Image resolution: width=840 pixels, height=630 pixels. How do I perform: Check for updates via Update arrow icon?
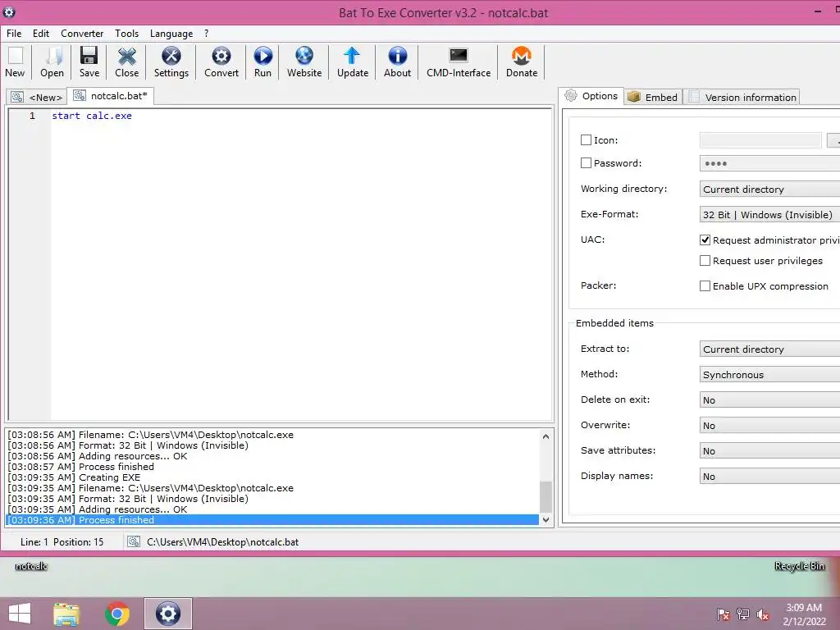tap(353, 62)
